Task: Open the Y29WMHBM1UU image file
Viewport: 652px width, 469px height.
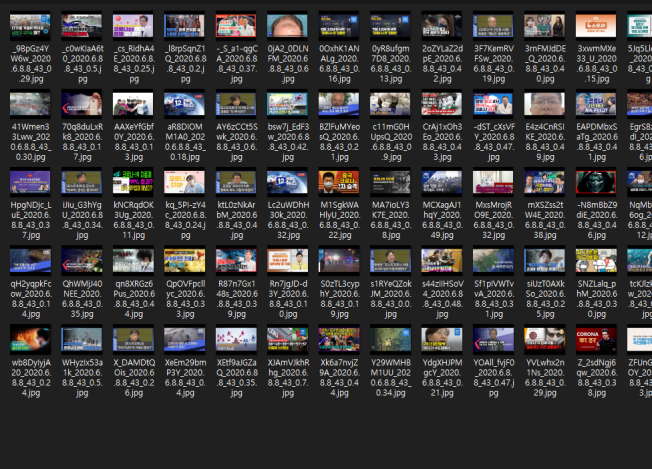Action: (390, 337)
